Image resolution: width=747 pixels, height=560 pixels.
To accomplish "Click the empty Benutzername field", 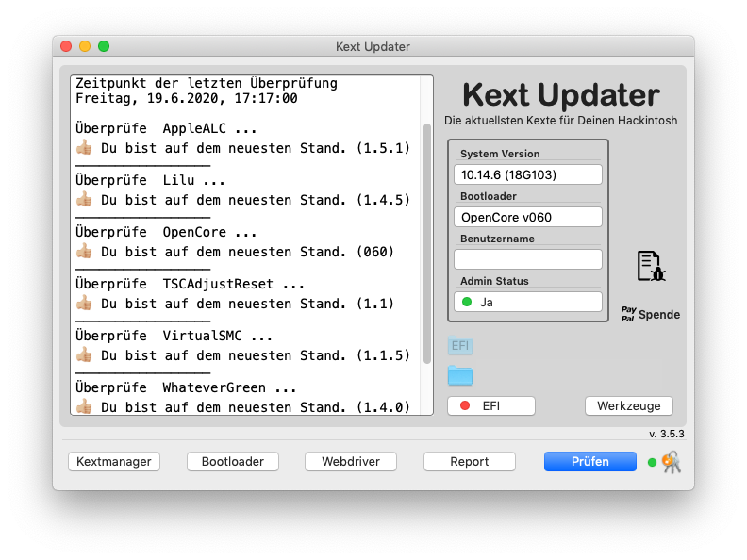I will pos(528,259).
